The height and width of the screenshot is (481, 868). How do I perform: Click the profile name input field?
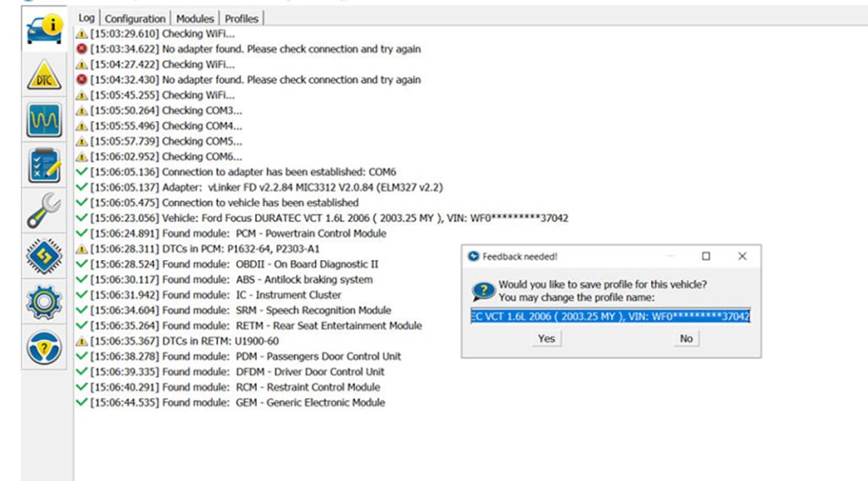610,316
